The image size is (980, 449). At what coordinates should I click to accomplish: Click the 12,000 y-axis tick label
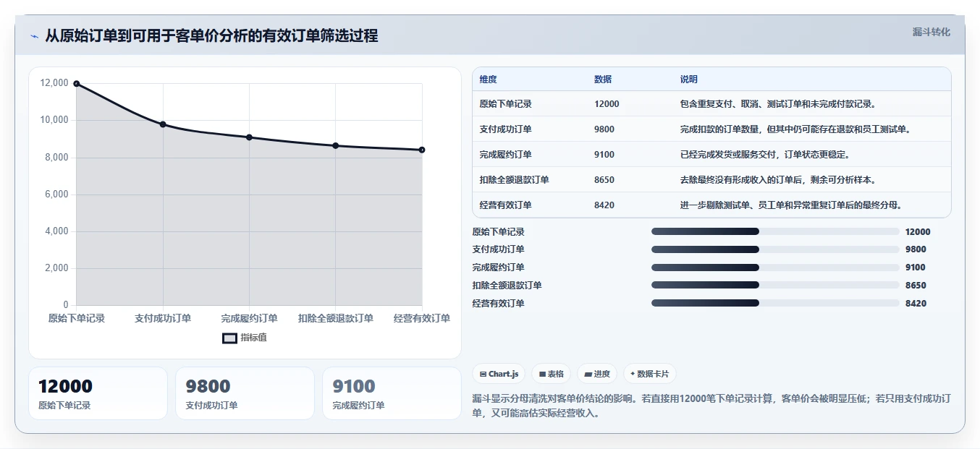point(54,83)
